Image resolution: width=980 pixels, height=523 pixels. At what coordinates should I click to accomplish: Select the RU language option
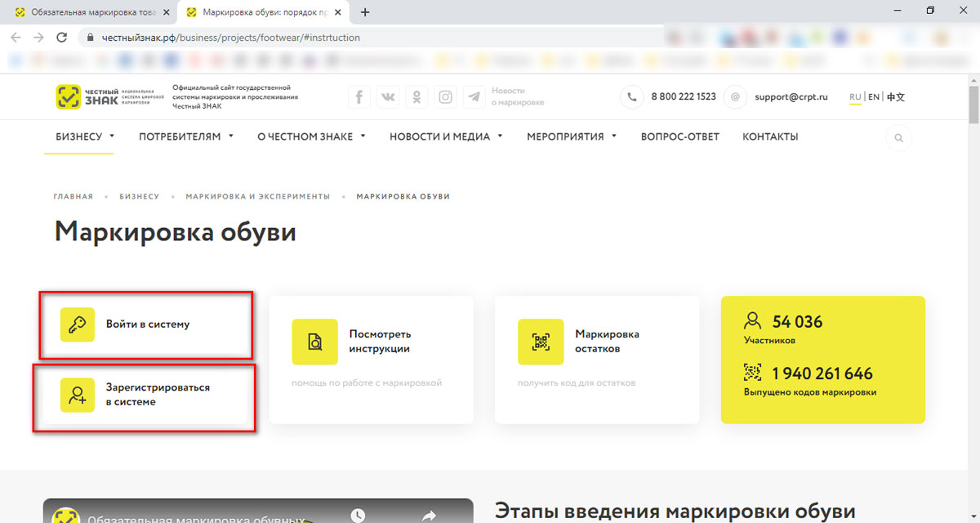coord(855,97)
